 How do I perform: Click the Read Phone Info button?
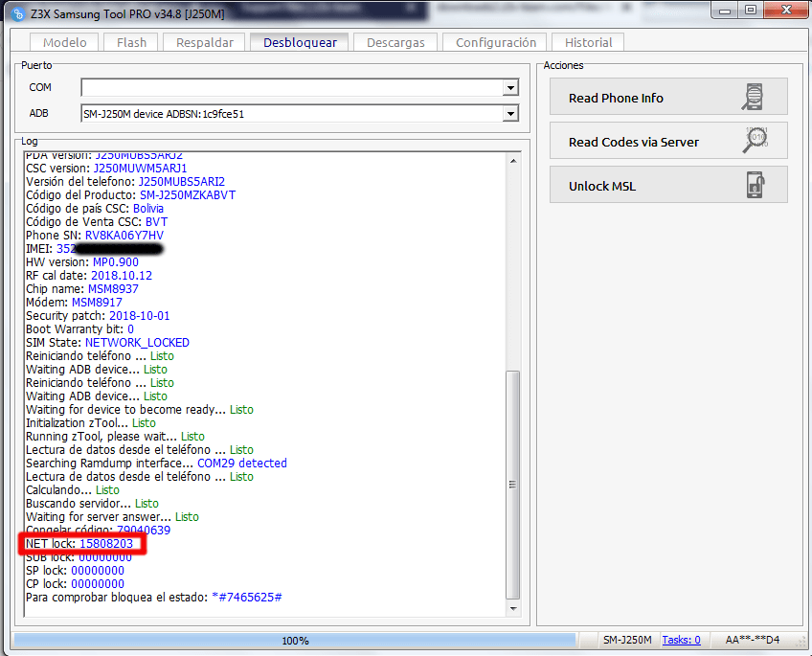click(668, 97)
